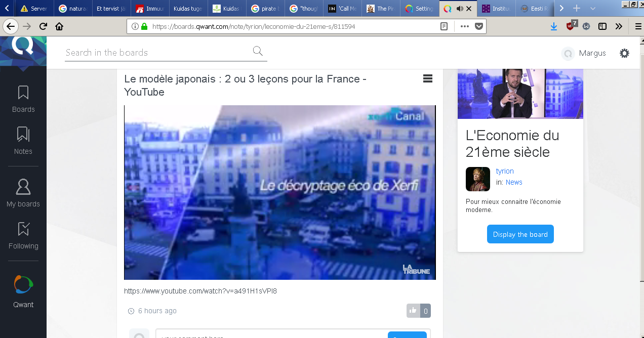This screenshot has width=644, height=338.
Task: Click the note title Le modèle japonais
Action: point(245,86)
